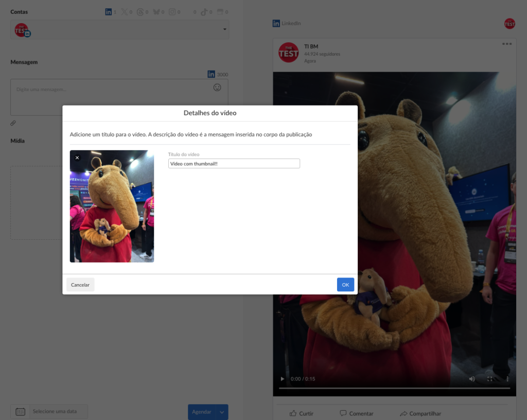Click the Título do vídeo text field
Image resolution: width=527 pixels, height=420 pixels.
[234, 163]
